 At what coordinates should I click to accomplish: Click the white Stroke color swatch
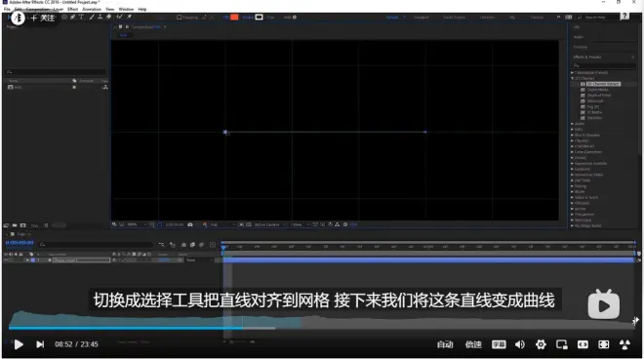click(260, 17)
